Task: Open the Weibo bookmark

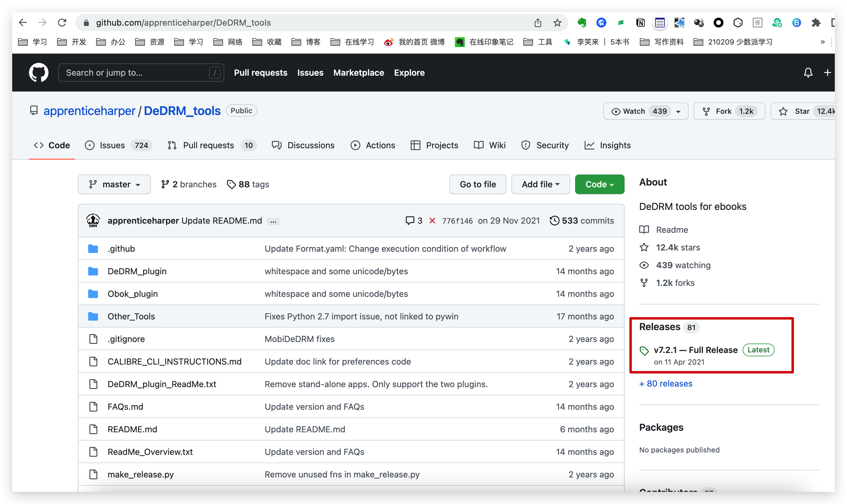Action: (x=414, y=42)
